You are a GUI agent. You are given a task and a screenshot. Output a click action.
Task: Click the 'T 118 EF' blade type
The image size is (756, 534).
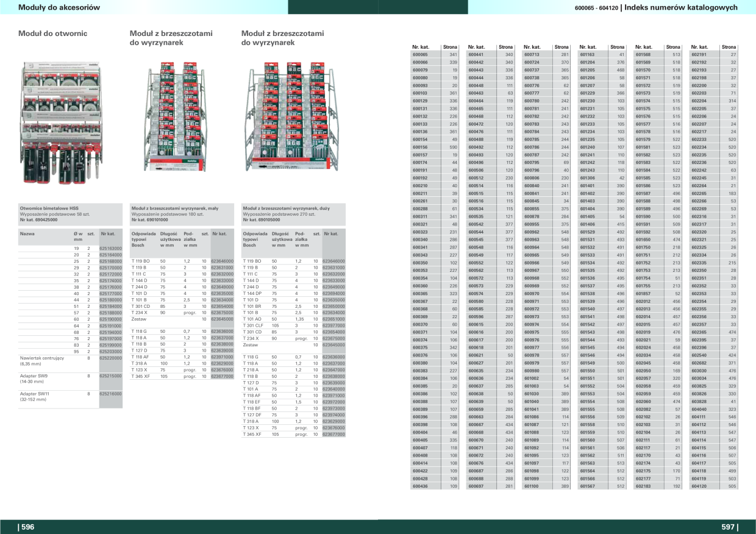(x=252, y=402)
